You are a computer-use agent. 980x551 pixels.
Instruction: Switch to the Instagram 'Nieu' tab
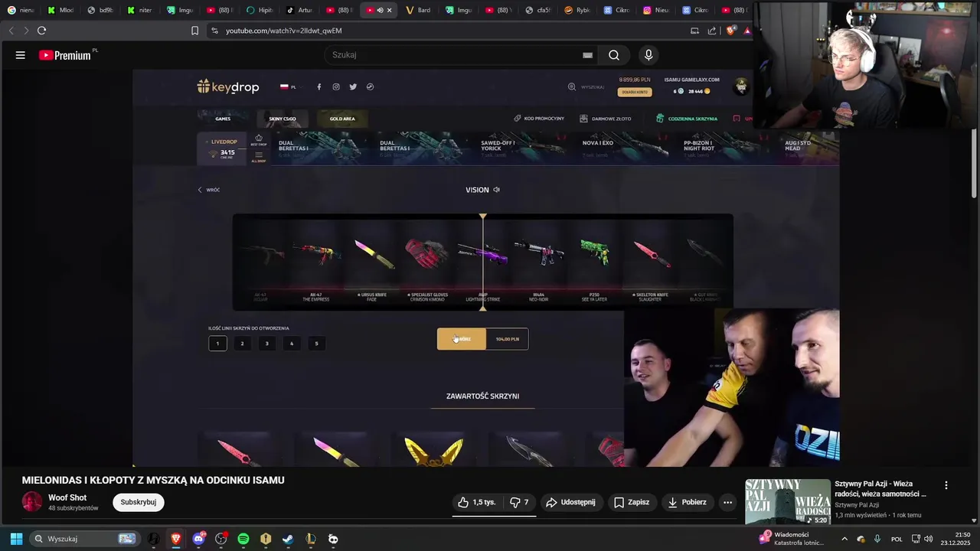coord(658,10)
